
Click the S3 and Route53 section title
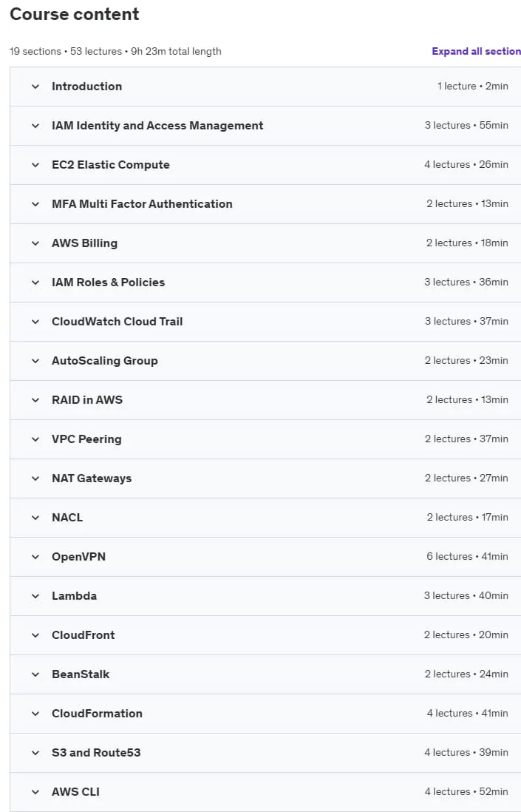click(x=96, y=752)
